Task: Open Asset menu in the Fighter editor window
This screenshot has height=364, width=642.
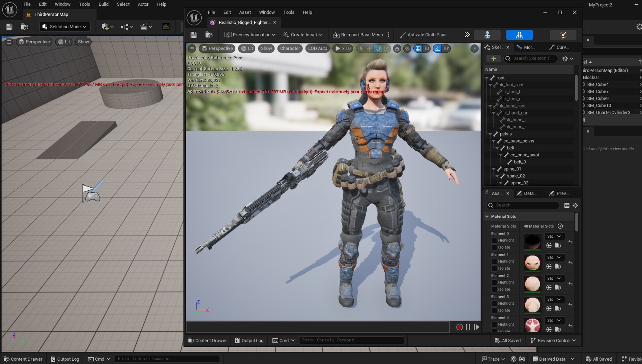Action: pyautogui.click(x=245, y=12)
